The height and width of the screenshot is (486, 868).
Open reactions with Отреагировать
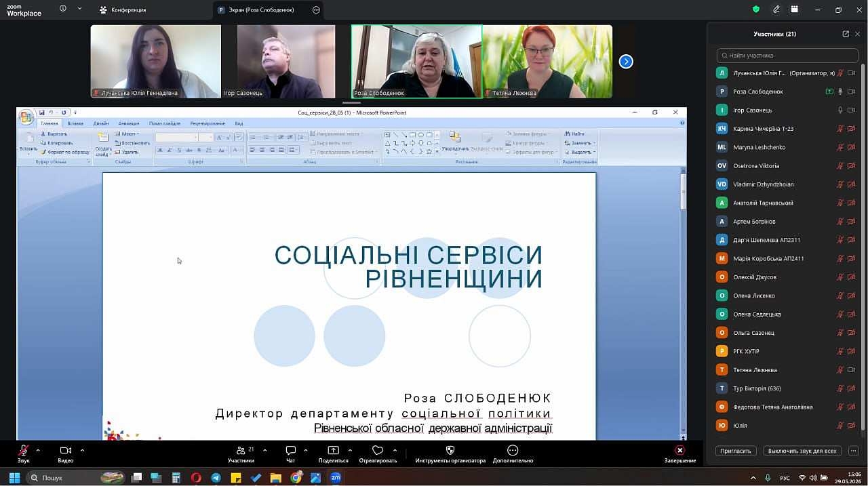pos(378,453)
